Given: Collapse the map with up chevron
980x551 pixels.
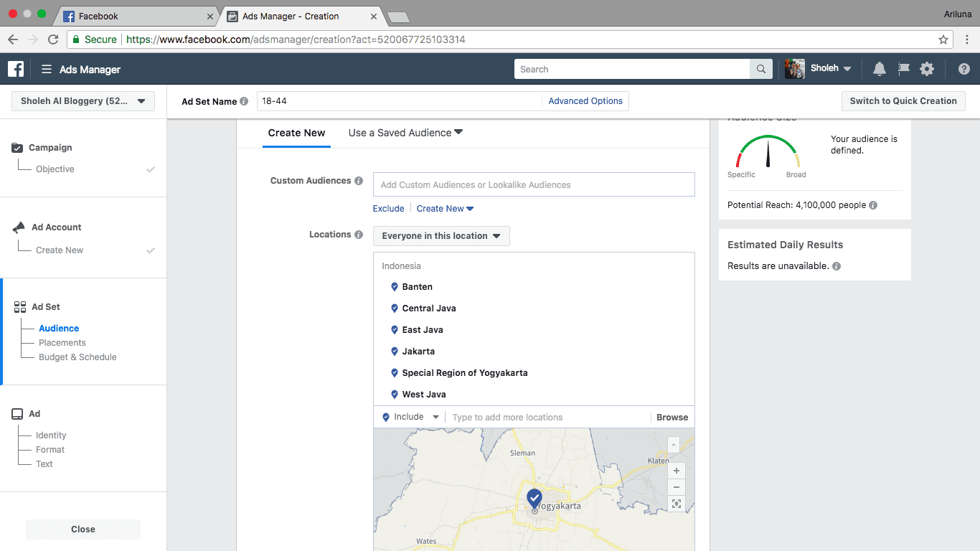Looking at the screenshot, I should point(673,445).
